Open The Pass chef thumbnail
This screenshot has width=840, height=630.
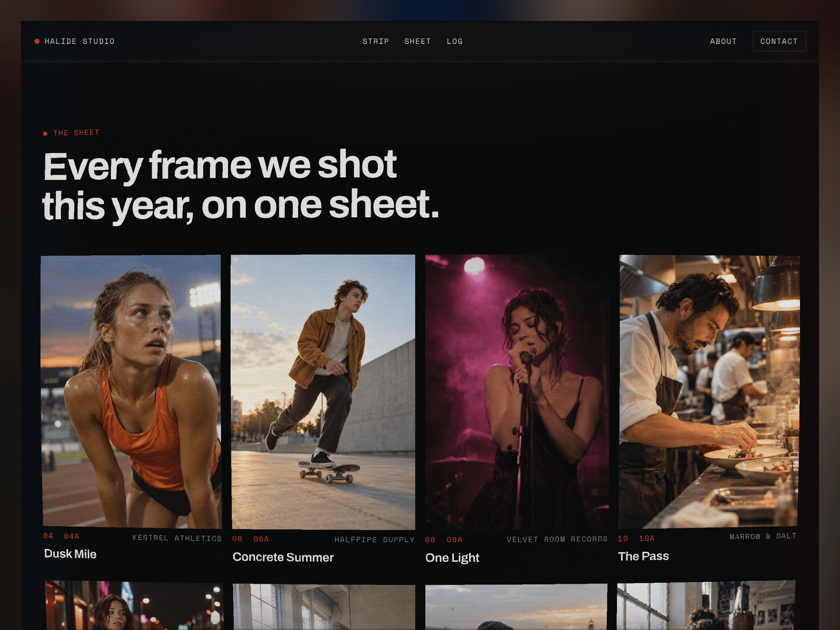709,392
